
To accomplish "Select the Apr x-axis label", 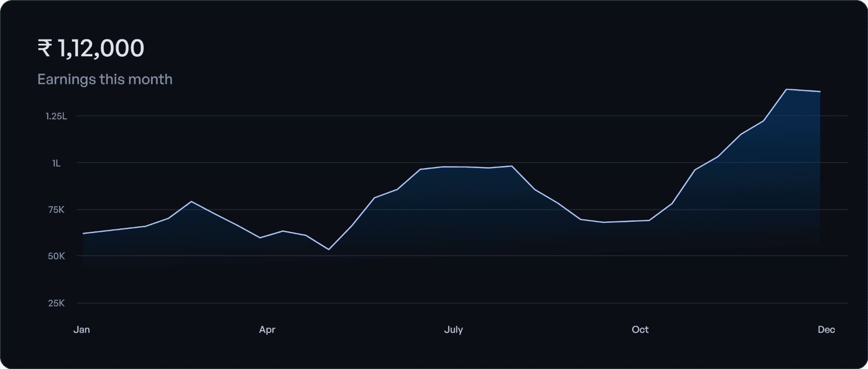I will [x=267, y=329].
